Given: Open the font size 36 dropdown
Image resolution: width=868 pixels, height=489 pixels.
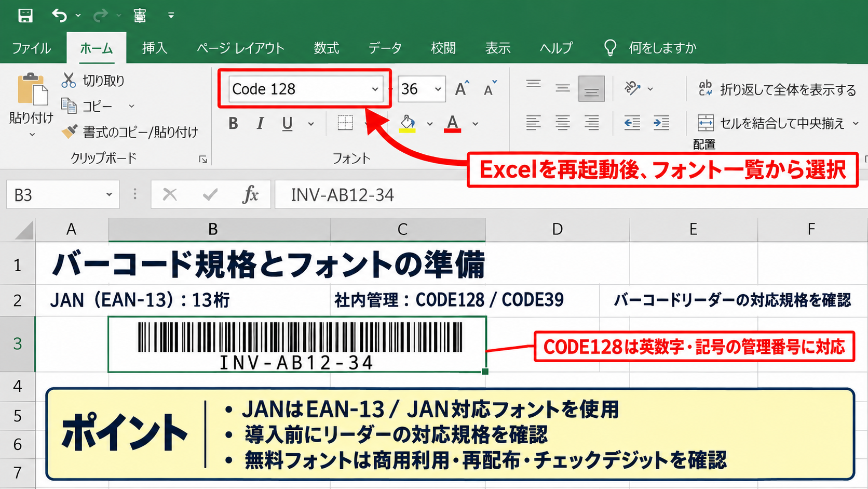Looking at the screenshot, I should click(x=438, y=89).
